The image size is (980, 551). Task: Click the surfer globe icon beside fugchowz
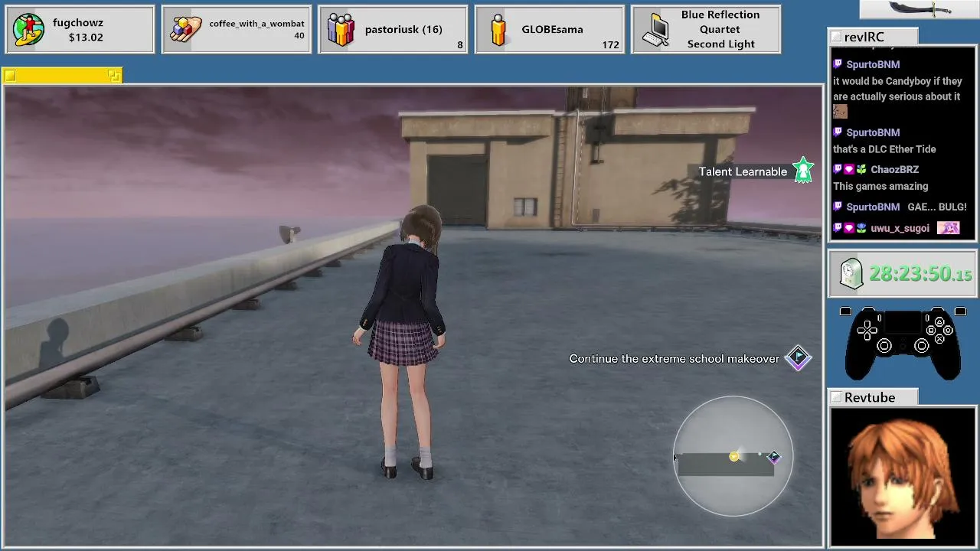pyautogui.click(x=29, y=30)
